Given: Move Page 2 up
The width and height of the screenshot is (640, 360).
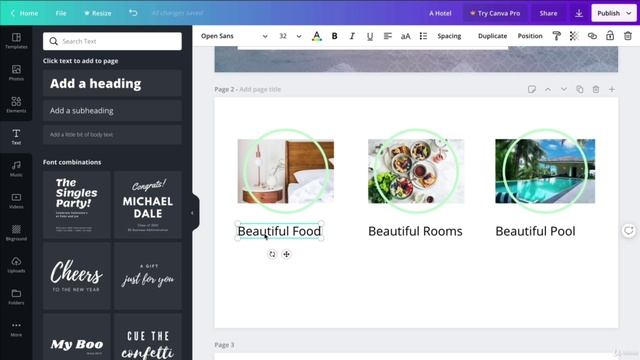Looking at the screenshot, I should click(548, 89).
